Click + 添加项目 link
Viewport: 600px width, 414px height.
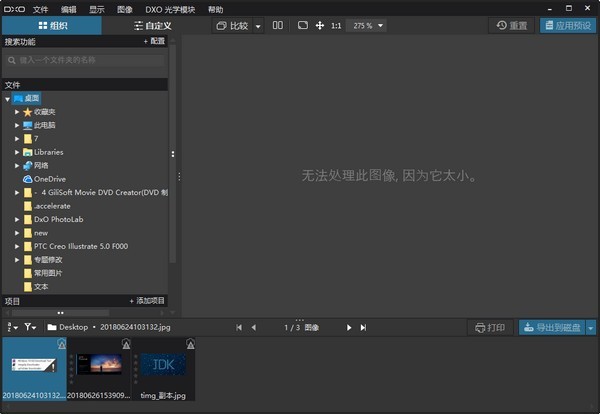pos(147,301)
